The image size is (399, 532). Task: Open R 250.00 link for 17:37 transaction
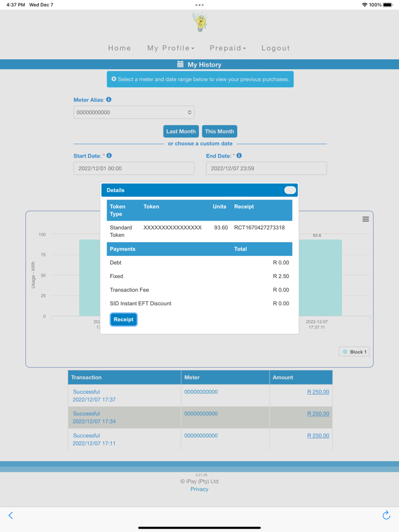click(318, 392)
